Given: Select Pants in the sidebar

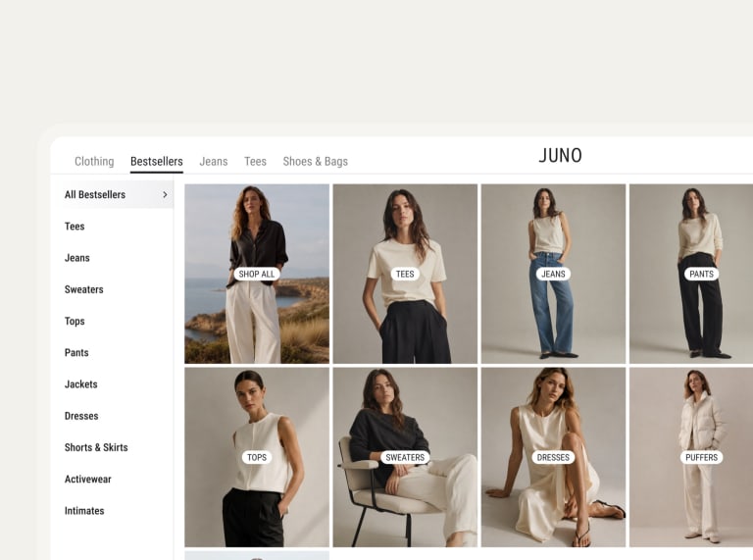Looking at the screenshot, I should click(76, 353).
